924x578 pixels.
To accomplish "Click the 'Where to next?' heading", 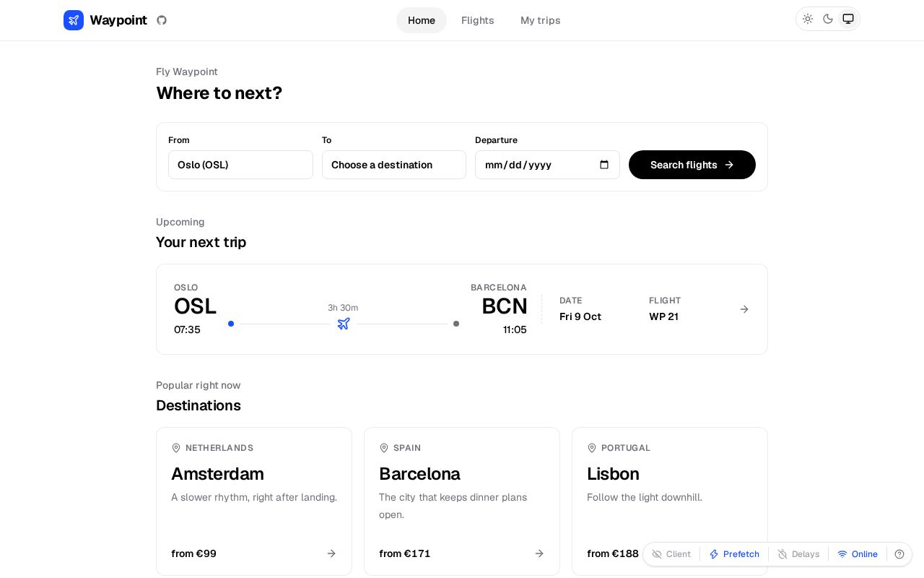I will click(219, 93).
